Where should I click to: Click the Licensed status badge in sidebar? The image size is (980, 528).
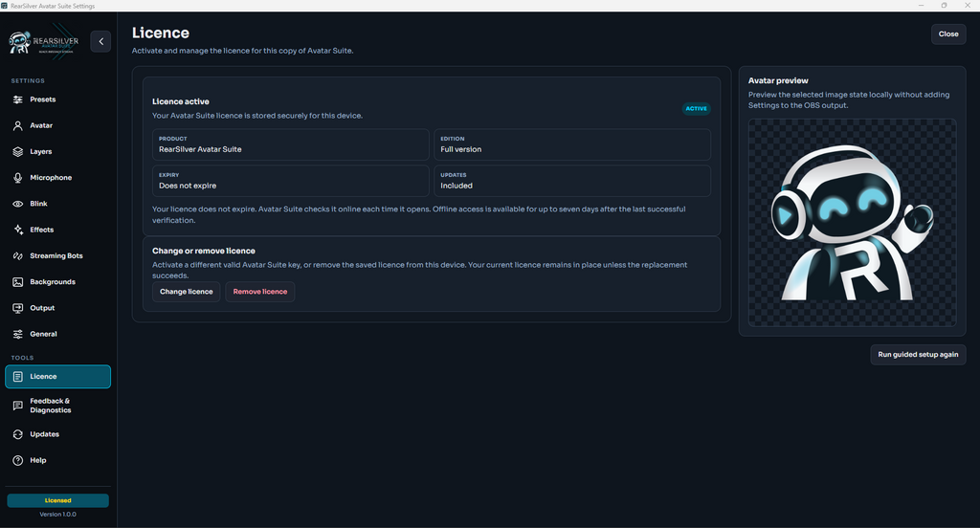[x=58, y=500]
